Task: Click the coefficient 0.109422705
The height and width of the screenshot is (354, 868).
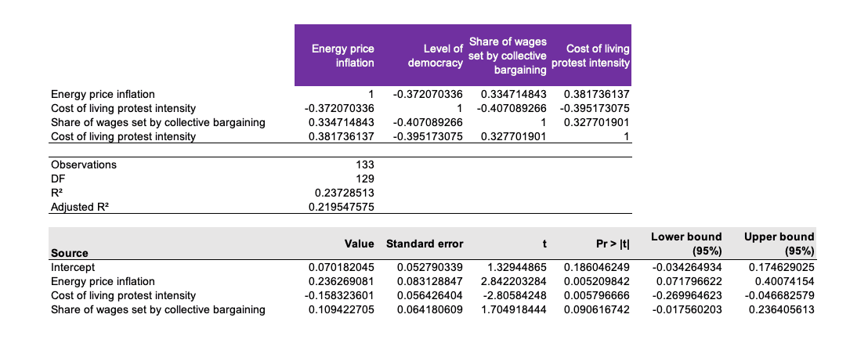Action: [x=342, y=310]
